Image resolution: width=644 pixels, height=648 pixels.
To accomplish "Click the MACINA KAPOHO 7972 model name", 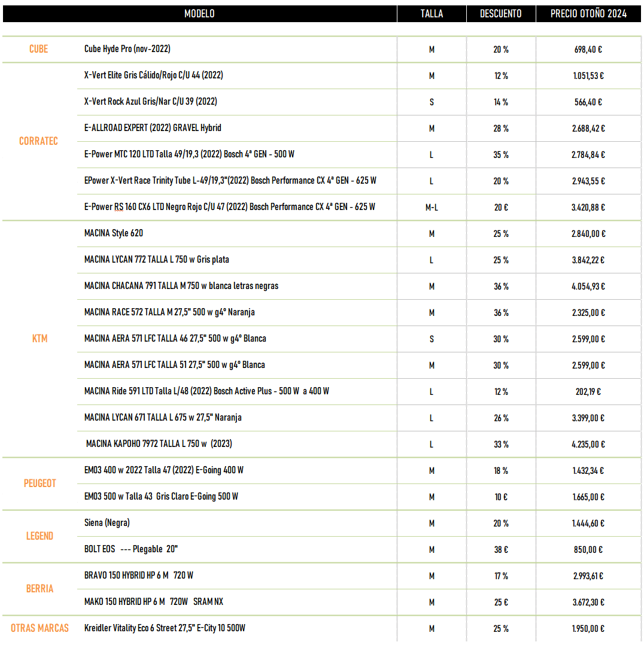I will click(159, 444).
